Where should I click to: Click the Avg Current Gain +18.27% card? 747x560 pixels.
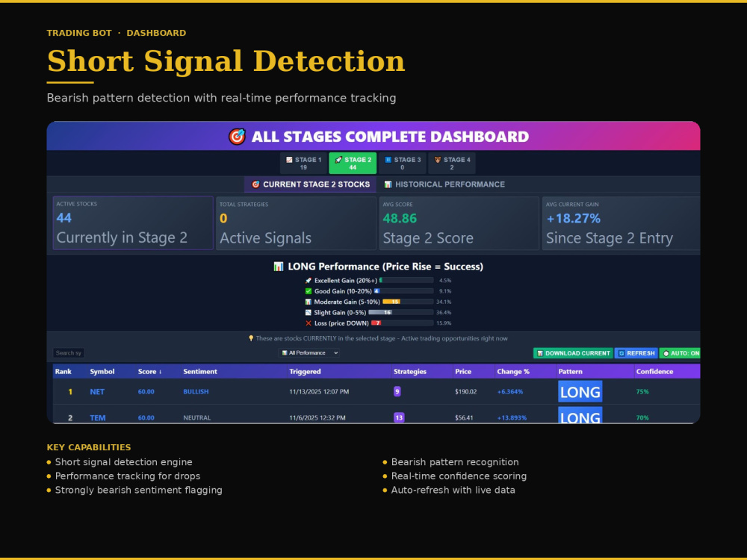(622, 223)
